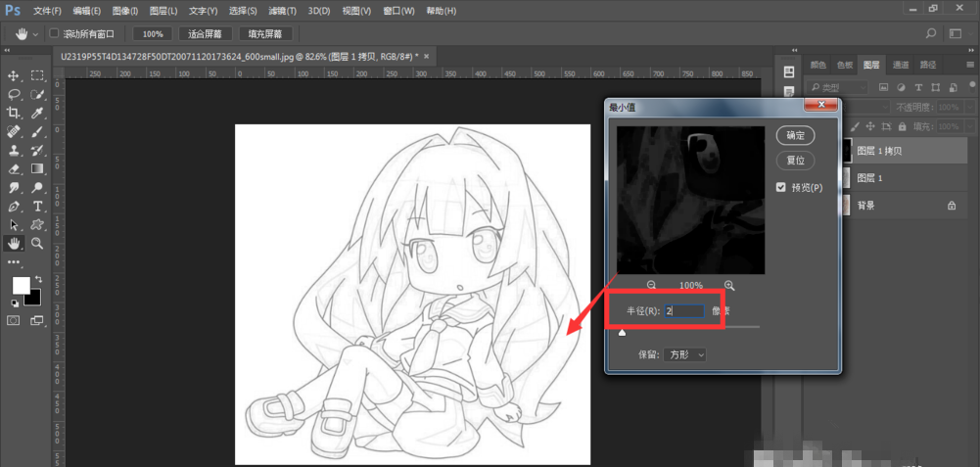Click zoom-in magnifier under filter preview

pyautogui.click(x=729, y=285)
